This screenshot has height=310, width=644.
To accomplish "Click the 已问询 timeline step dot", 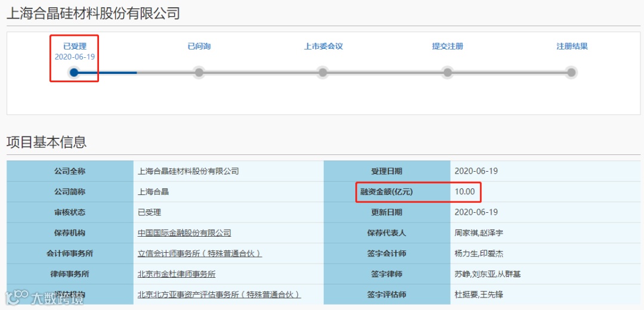I will pyautogui.click(x=199, y=73).
